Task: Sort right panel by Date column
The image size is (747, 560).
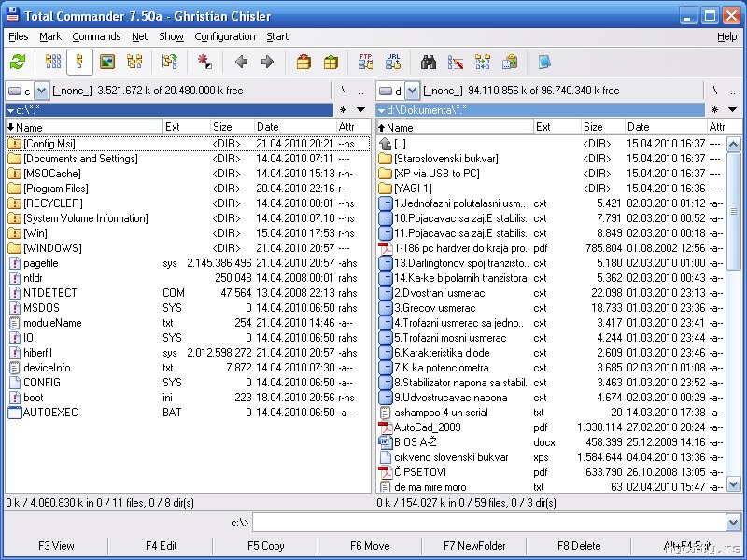Action: tap(666, 127)
